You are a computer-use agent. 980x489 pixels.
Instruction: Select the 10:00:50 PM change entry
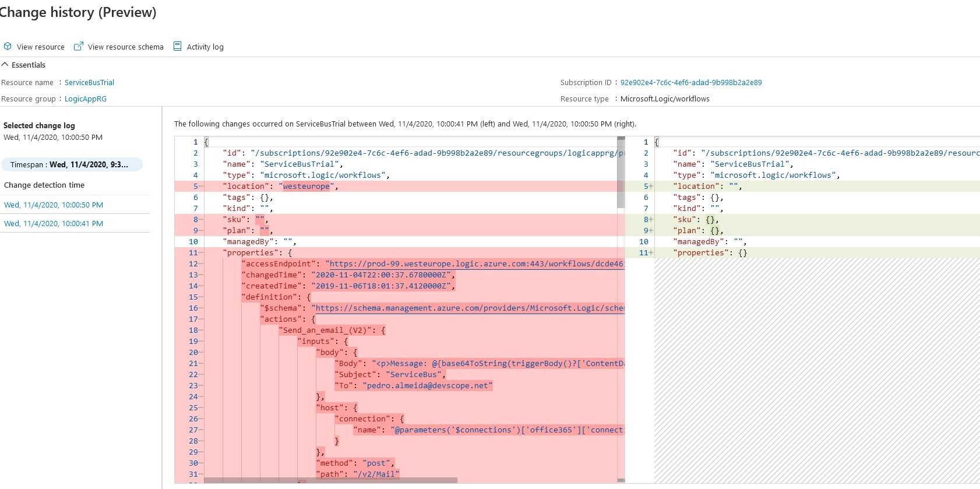click(x=54, y=205)
